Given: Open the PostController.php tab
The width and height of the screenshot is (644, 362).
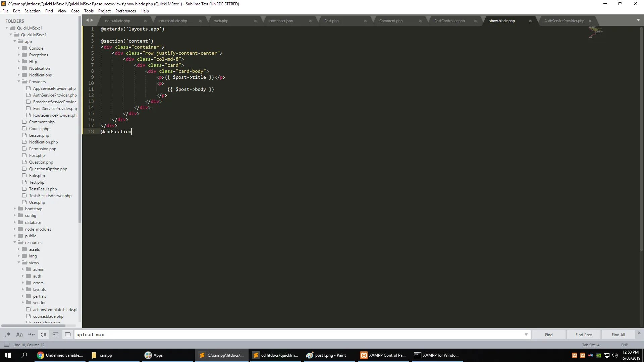Looking at the screenshot, I should point(449,20).
